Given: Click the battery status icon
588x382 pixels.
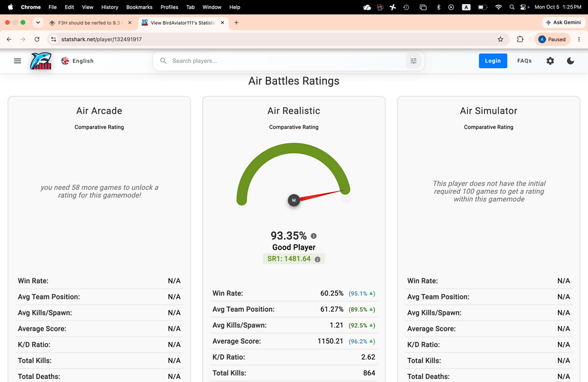Looking at the screenshot, I should click(483, 7).
